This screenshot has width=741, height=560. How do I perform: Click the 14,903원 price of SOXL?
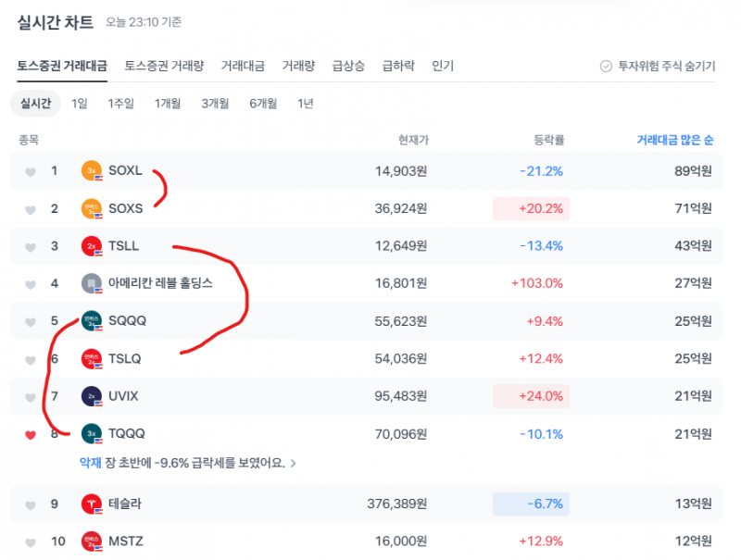(401, 171)
